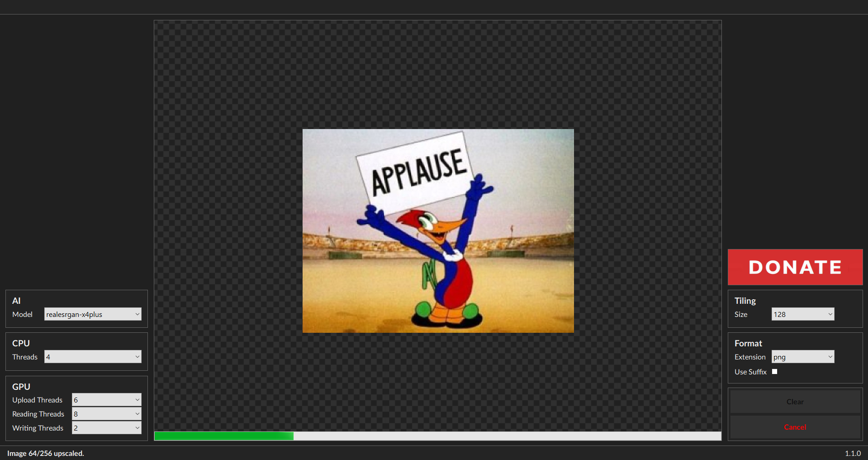The image size is (868, 460).
Task: Click the Extension label
Action: tap(750, 357)
